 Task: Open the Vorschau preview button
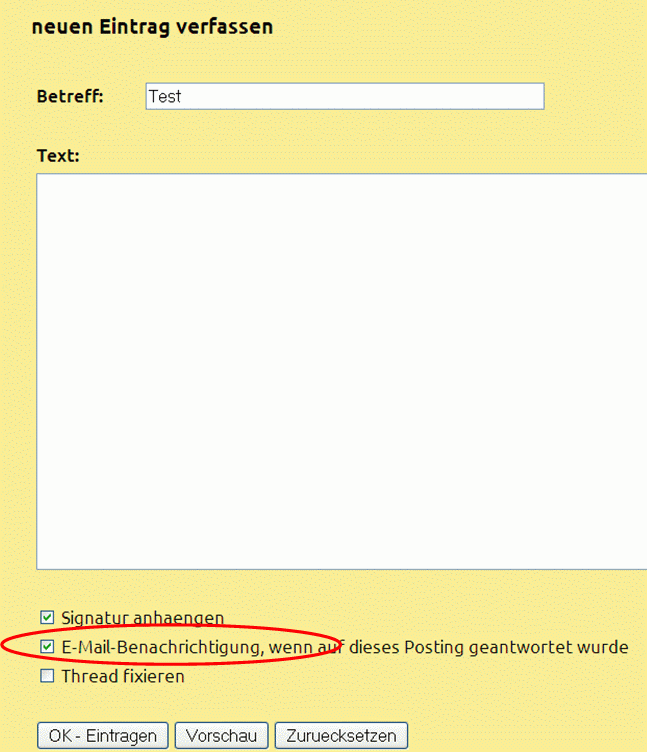pos(221,736)
